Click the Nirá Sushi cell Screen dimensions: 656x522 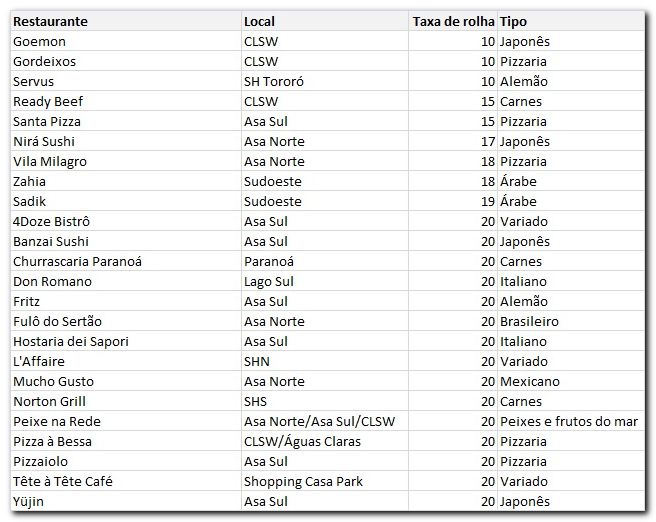point(44,141)
